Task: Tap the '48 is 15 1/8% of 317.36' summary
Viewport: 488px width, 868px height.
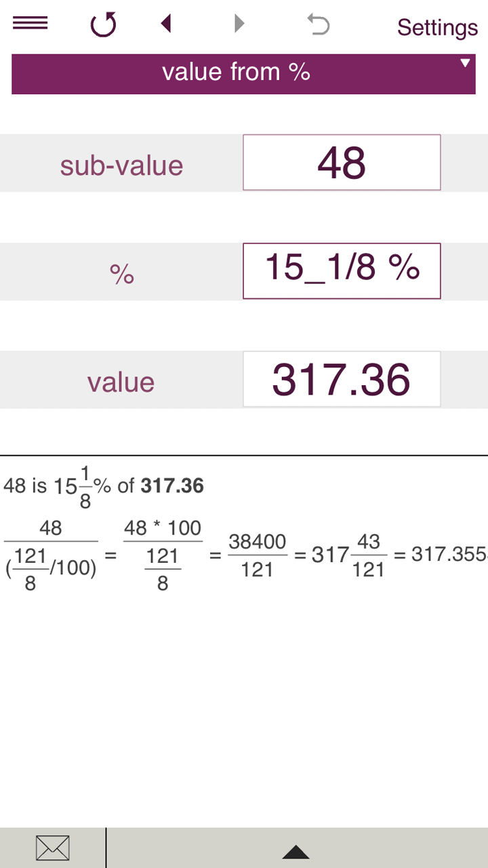Action: (104, 486)
